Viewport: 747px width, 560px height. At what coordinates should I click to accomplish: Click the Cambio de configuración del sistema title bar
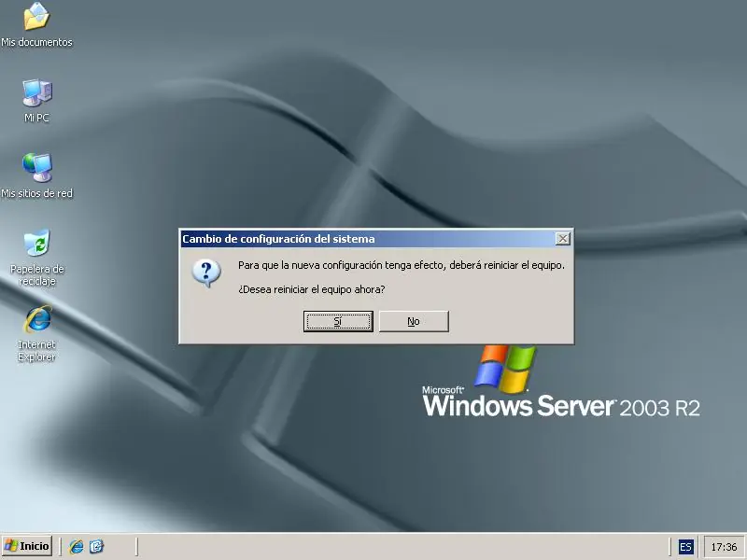click(x=327, y=238)
